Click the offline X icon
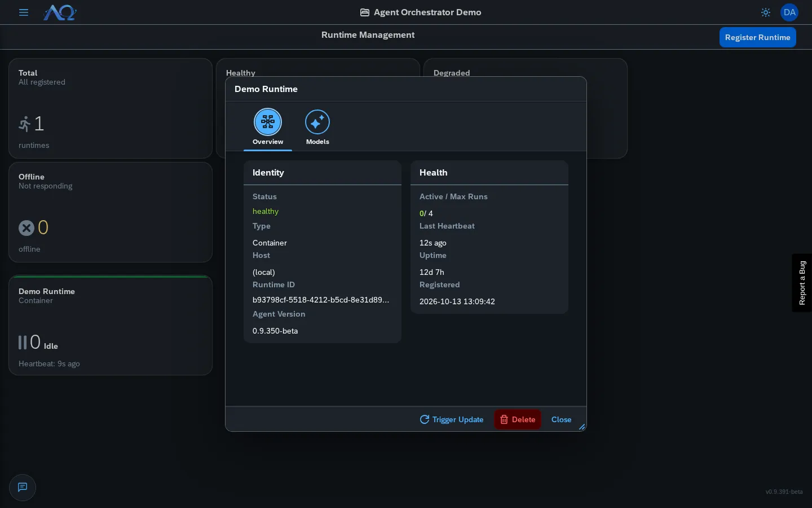Viewport: 812px width, 508px height. pyautogui.click(x=27, y=228)
